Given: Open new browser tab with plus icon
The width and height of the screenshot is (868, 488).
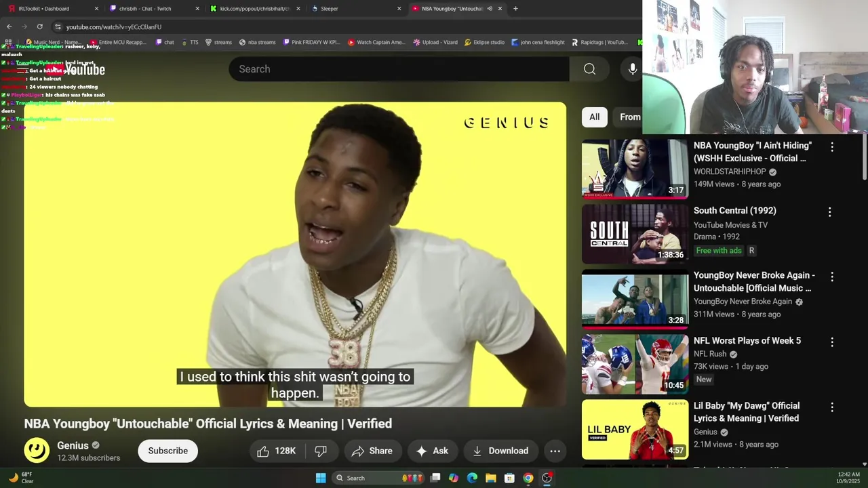Looking at the screenshot, I should (x=515, y=9).
